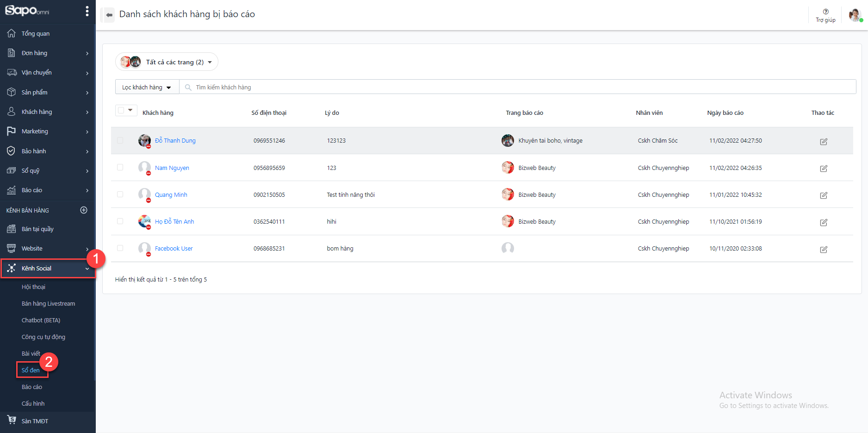Screen dimensions: 868x433
Task: Tick the checkbox for Họ Đỗ Tên Anh
Action: tap(120, 221)
